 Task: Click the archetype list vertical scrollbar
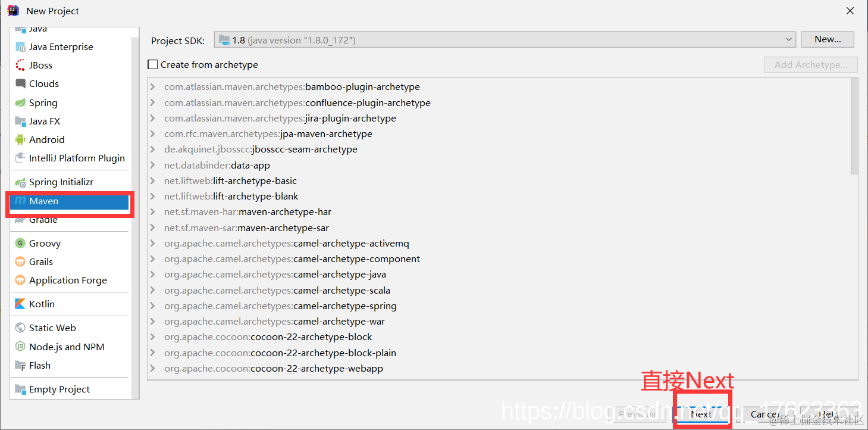[x=854, y=127]
